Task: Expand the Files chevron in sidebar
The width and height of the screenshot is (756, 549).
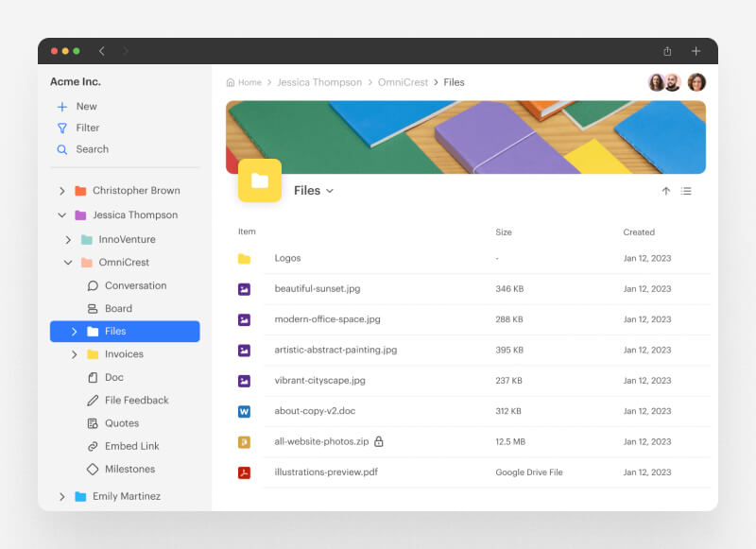Action: [74, 332]
